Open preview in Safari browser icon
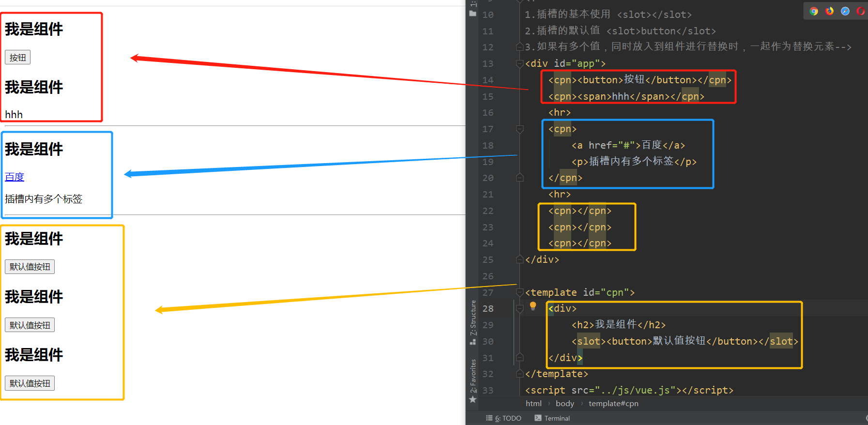868x425 pixels. point(845,11)
